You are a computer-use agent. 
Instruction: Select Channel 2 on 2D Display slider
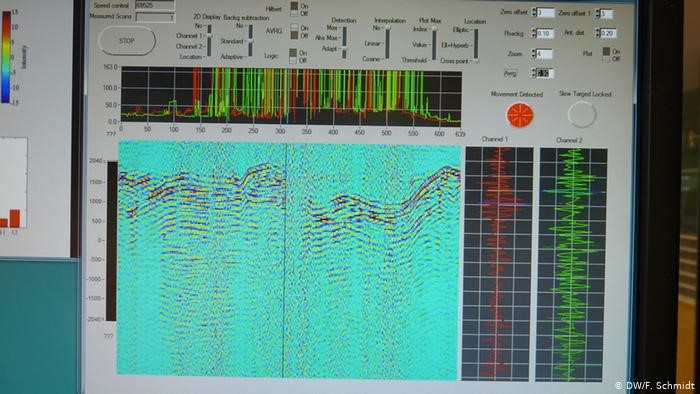pyautogui.click(x=209, y=46)
